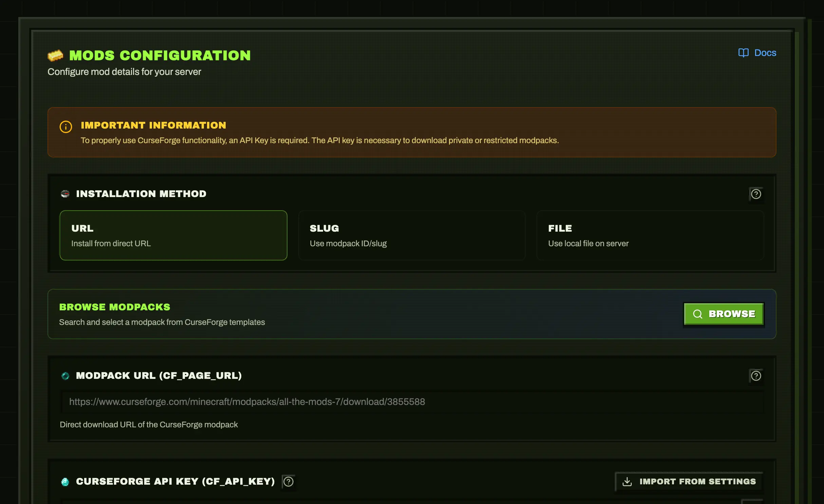Image resolution: width=824 pixels, height=504 pixels.
Task: Open the Docs link
Action: 757,53
